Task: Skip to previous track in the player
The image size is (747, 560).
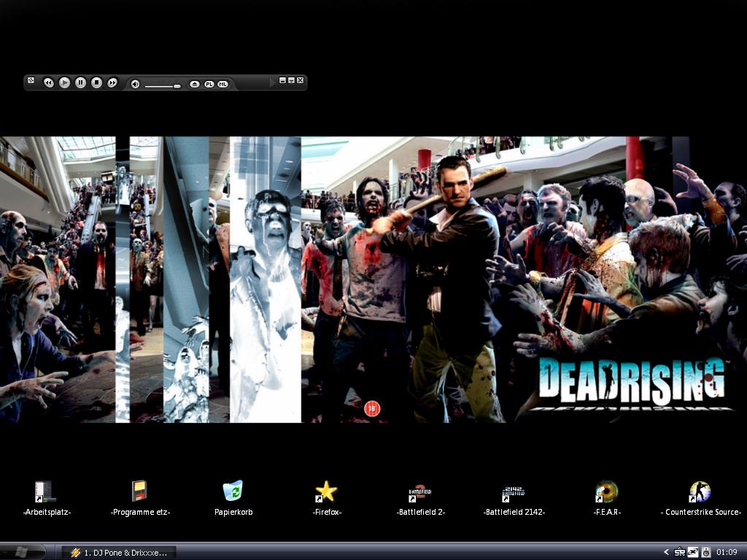Action: click(x=49, y=83)
